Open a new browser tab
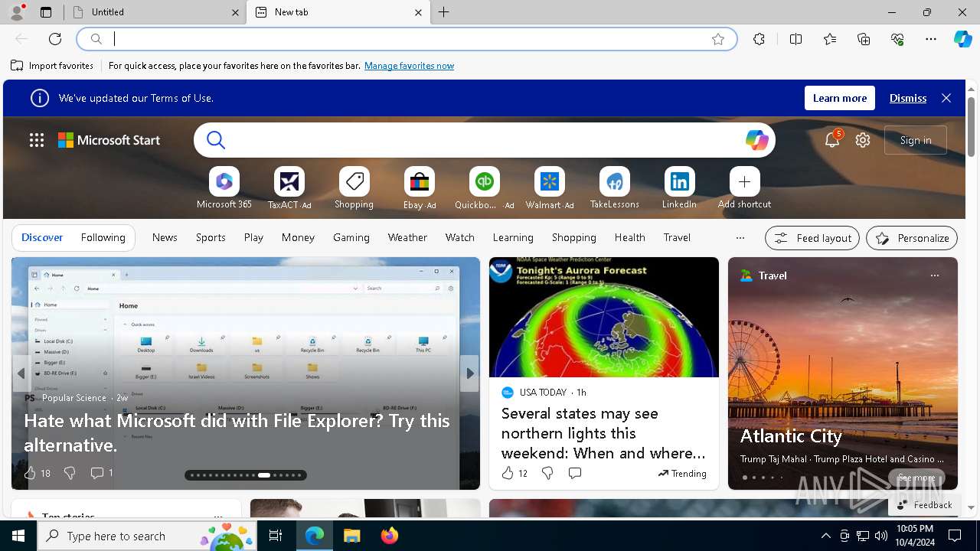Viewport: 980px width, 551px height. (444, 12)
